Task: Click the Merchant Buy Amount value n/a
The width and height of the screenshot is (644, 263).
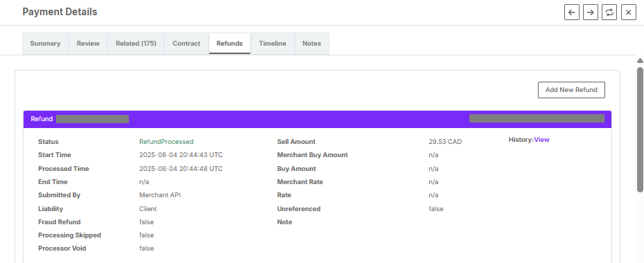Action: pos(434,154)
